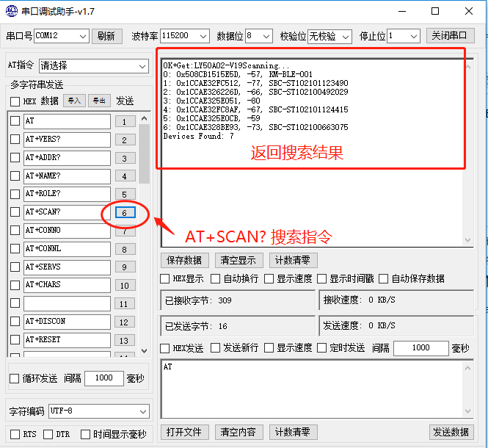Click the AT+NAME? command text field
This screenshot has height=448, width=488.
click(66, 176)
